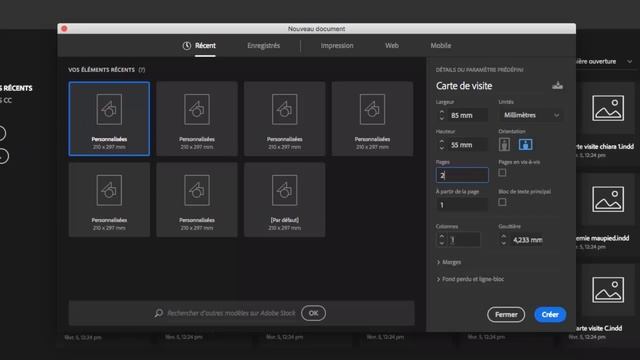Click the Fermer button
Screen dimensions: 640x360
click(506, 315)
